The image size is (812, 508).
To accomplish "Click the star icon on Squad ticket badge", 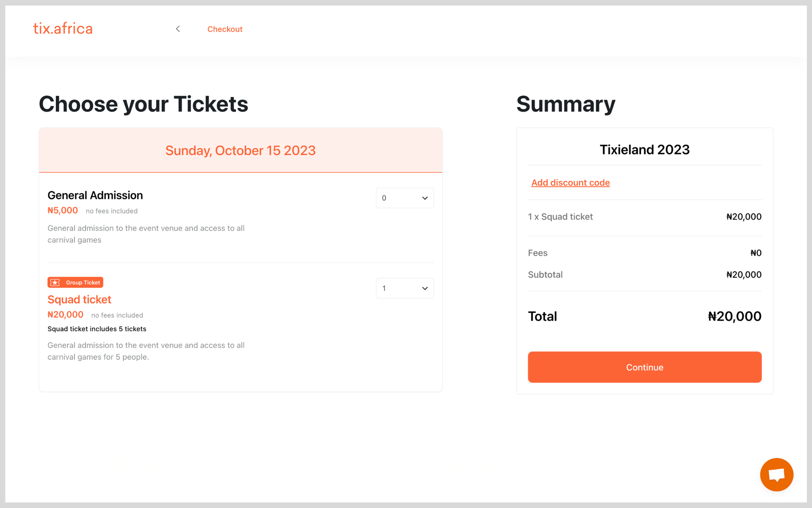I will [54, 282].
